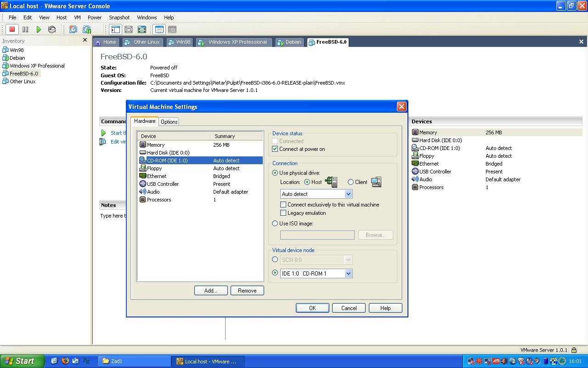Click the Add... hardware button
This screenshot has height=368, width=588.
tap(211, 291)
